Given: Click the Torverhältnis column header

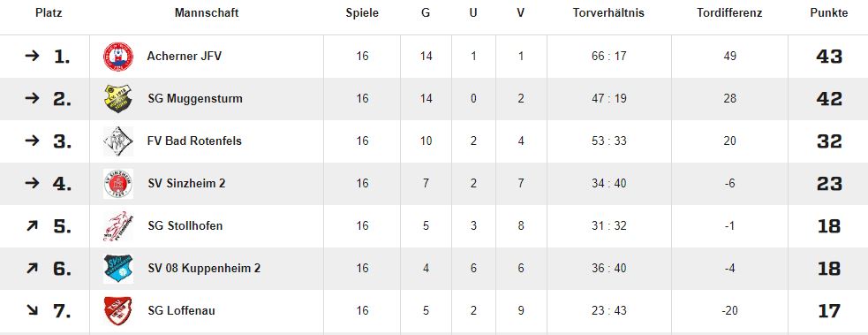Looking at the screenshot, I should coord(609,13).
